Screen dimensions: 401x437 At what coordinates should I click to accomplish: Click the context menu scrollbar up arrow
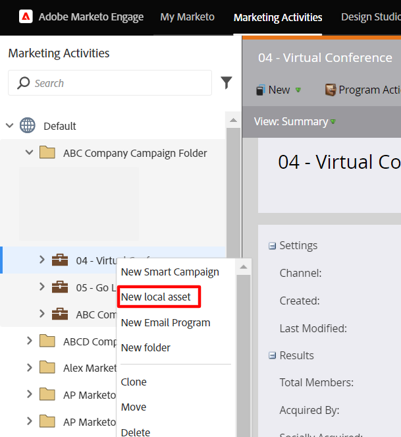(244, 267)
